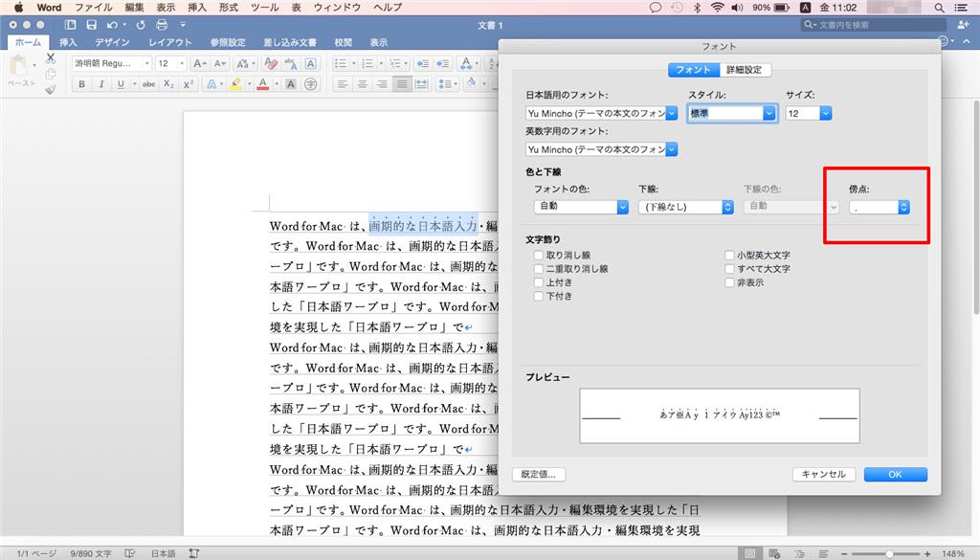Click the Redo/repeat icon

(141, 25)
